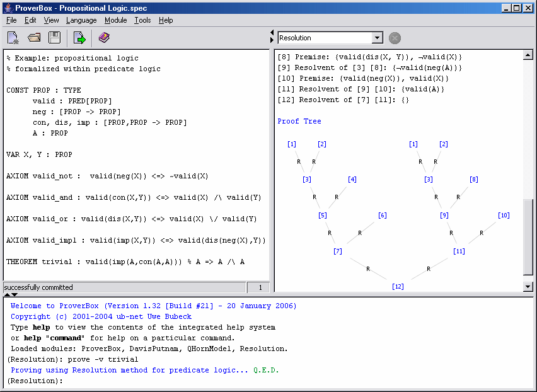537x392 pixels.
Task: Open the Edit menu
Action: pos(30,20)
